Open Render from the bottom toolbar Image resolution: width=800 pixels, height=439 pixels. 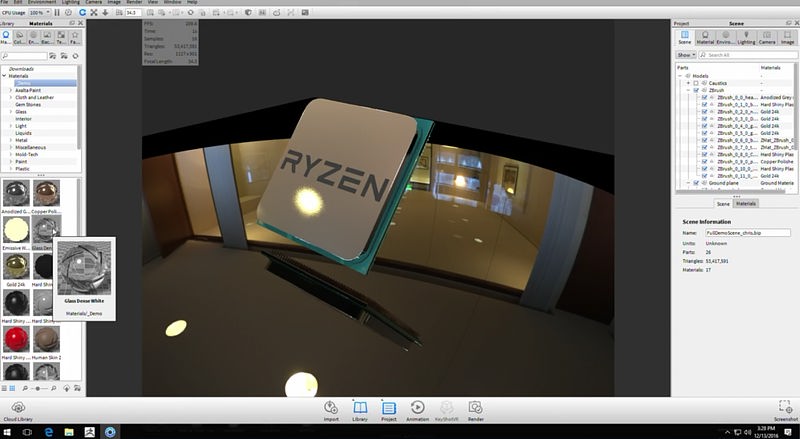tap(476, 410)
